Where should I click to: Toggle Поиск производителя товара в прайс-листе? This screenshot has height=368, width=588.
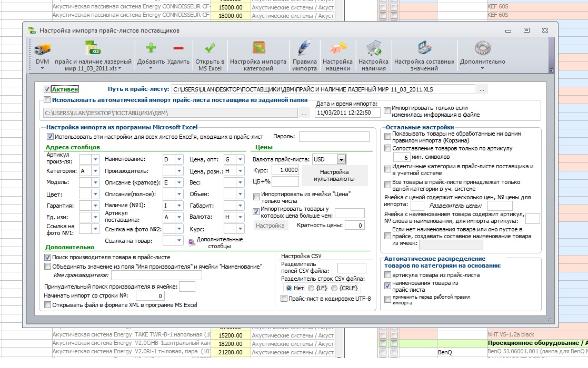tap(47, 257)
